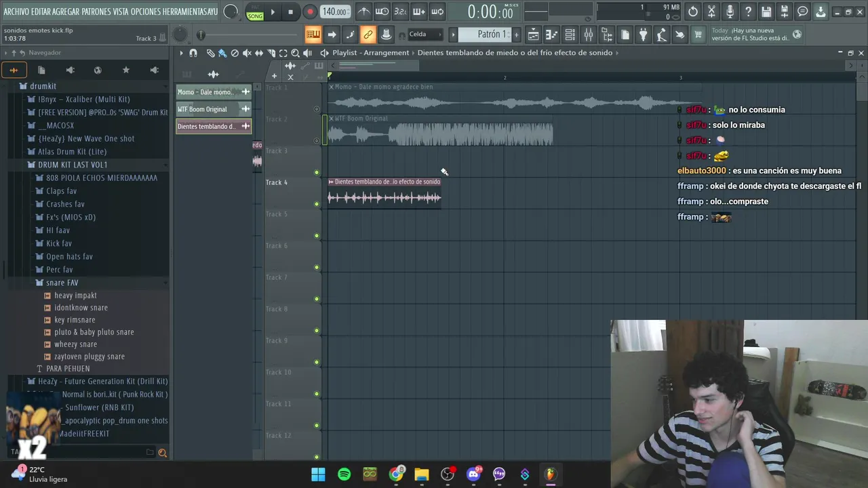
Task: Toggle the Record button
Action: click(x=309, y=12)
